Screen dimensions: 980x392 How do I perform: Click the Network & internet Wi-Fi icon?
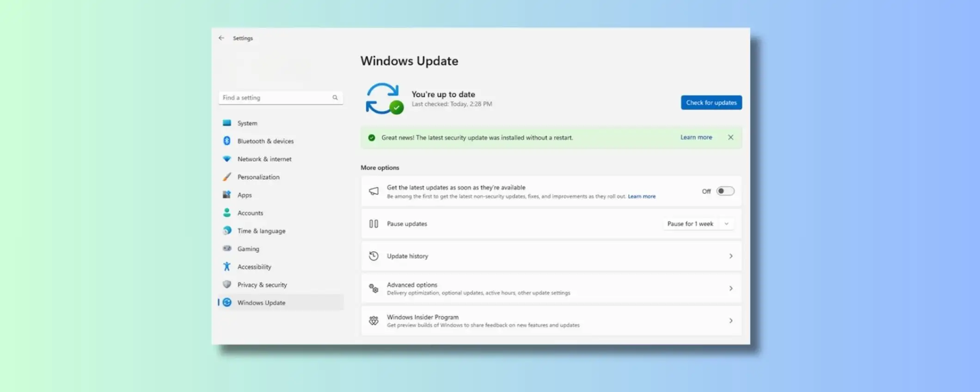tap(227, 159)
